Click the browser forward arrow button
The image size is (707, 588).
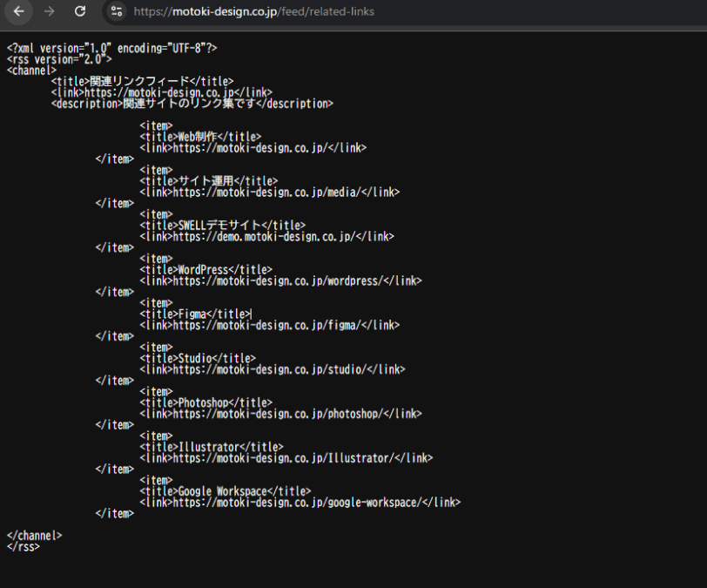[49, 11]
